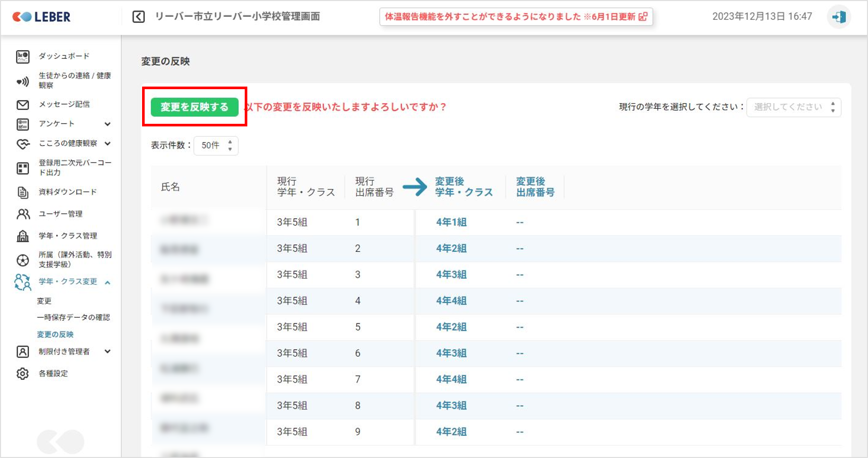Click the settings gear icon
Screen dimensions: 868x458
click(x=23, y=374)
